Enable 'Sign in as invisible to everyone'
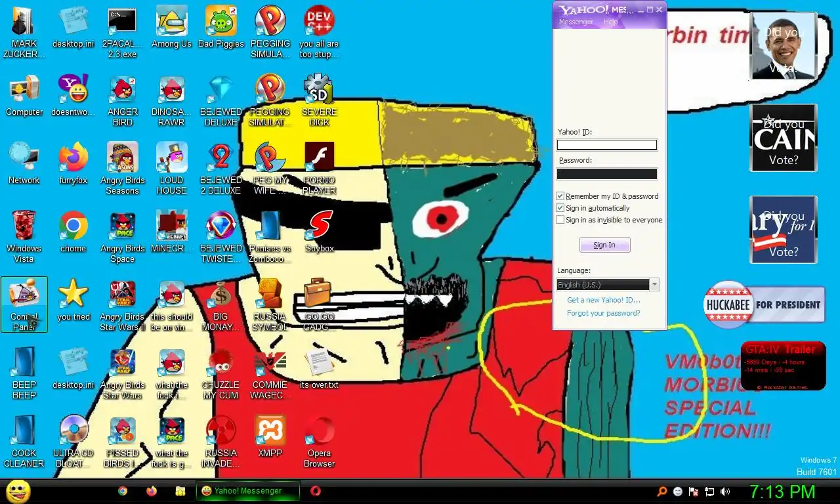This screenshot has width=840, height=504. pos(560,220)
